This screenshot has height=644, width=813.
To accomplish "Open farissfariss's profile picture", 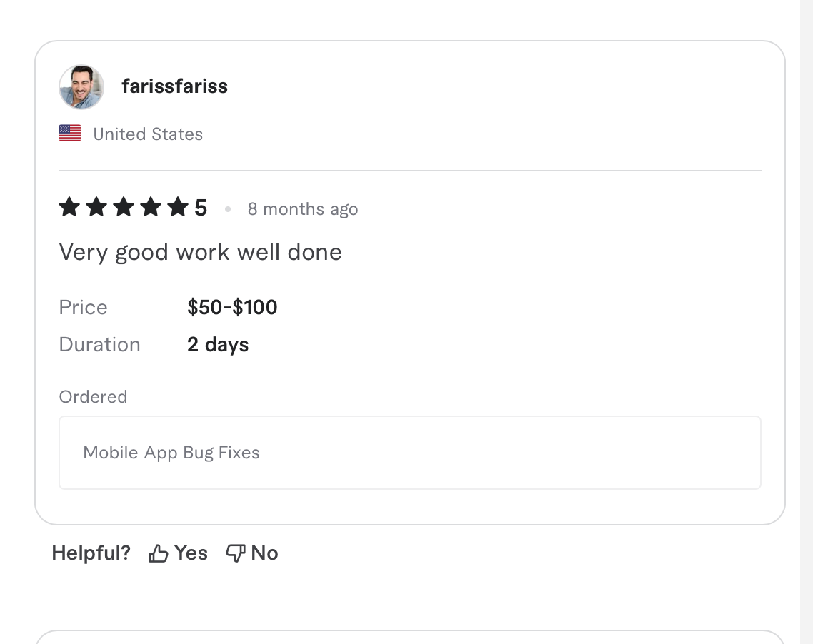I will [x=81, y=86].
